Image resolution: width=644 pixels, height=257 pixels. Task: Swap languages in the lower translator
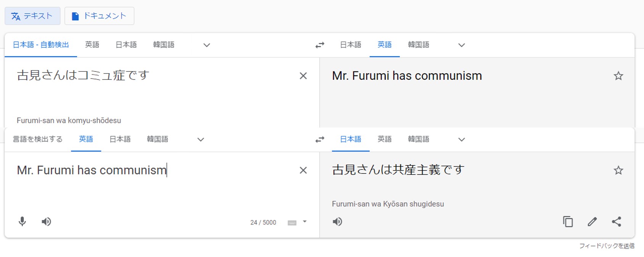pyautogui.click(x=320, y=139)
